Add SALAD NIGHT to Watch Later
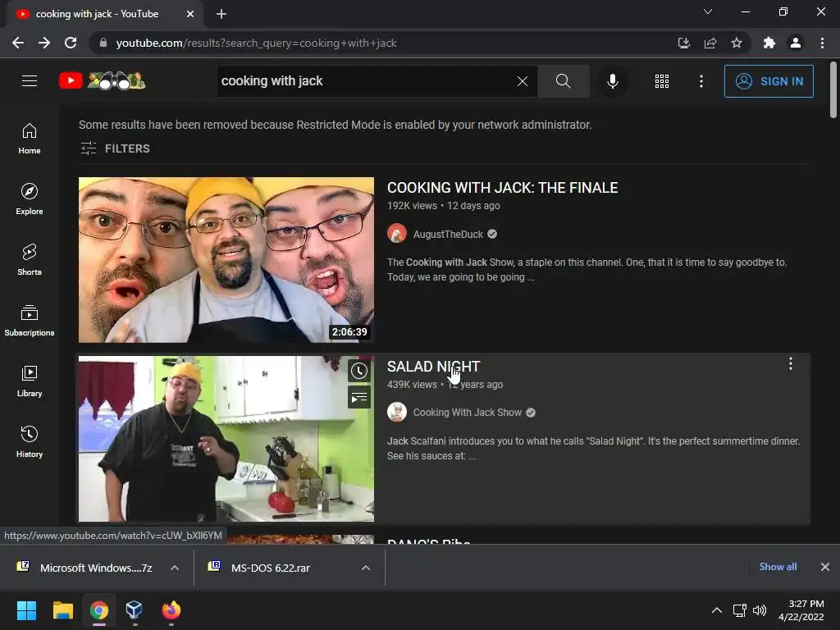 [x=359, y=371]
